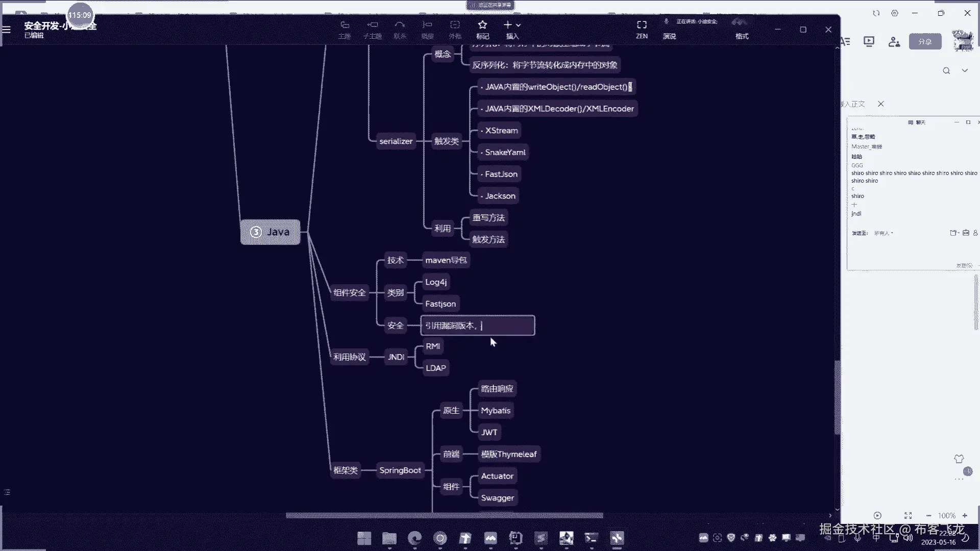
Task: Click the 子主题 subtopic toolbar icon
Action: (x=373, y=25)
